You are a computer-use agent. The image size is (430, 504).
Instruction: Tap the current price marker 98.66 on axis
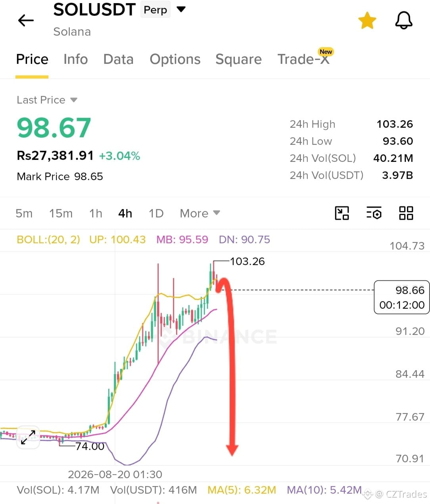401,297
